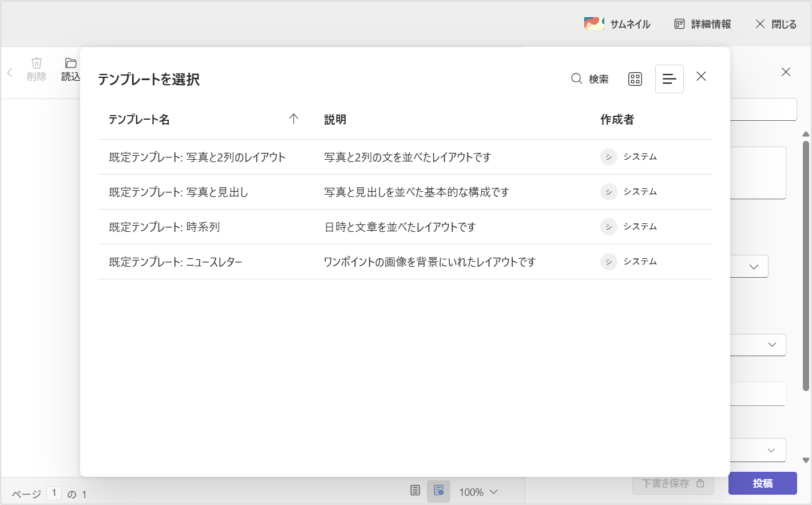
Task: Click 下書き保存 button
Action: click(673, 483)
